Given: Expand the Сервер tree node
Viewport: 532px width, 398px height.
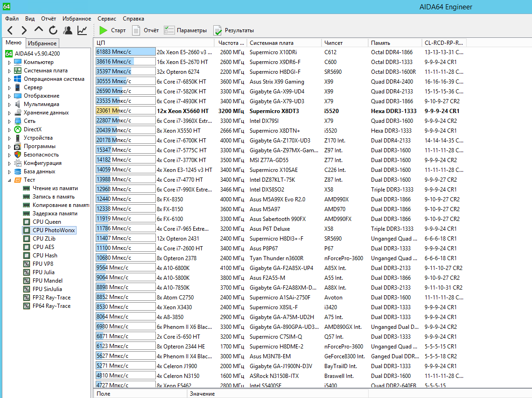Looking at the screenshot, I should (x=9, y=88).
